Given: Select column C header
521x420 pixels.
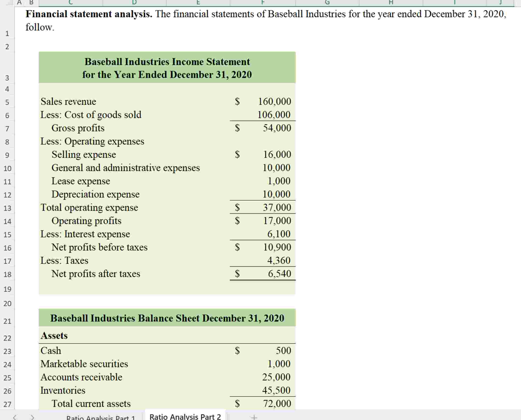Looking at the screenshot, I should coord(71,3).
